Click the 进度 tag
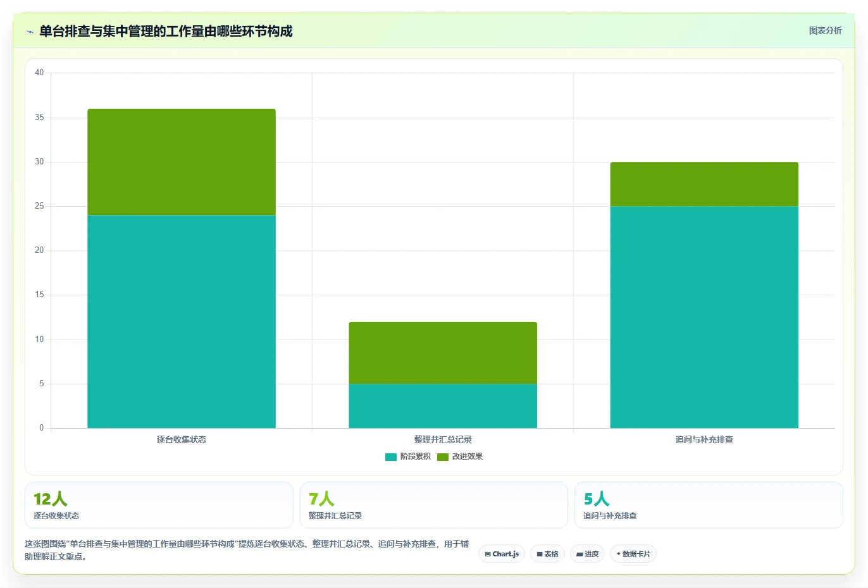 pos(587,554)
